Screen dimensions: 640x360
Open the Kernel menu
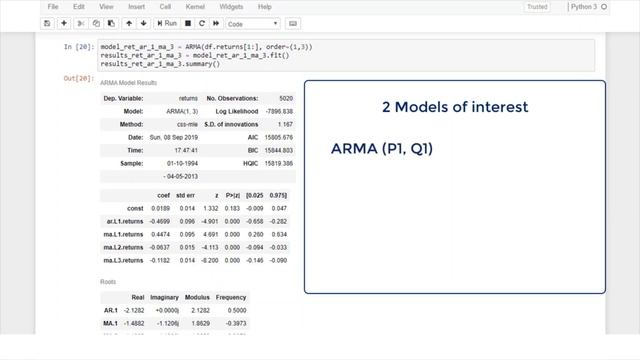(x=195, y=7)
